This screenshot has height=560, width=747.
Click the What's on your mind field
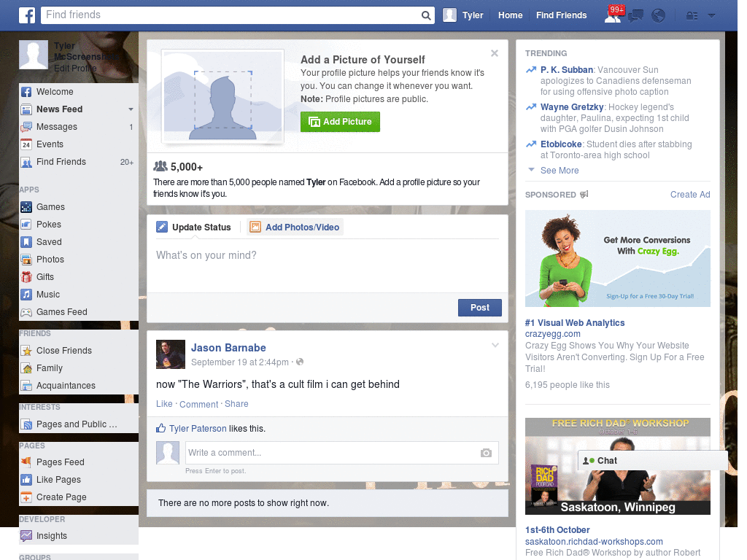(x=327, y=256)
